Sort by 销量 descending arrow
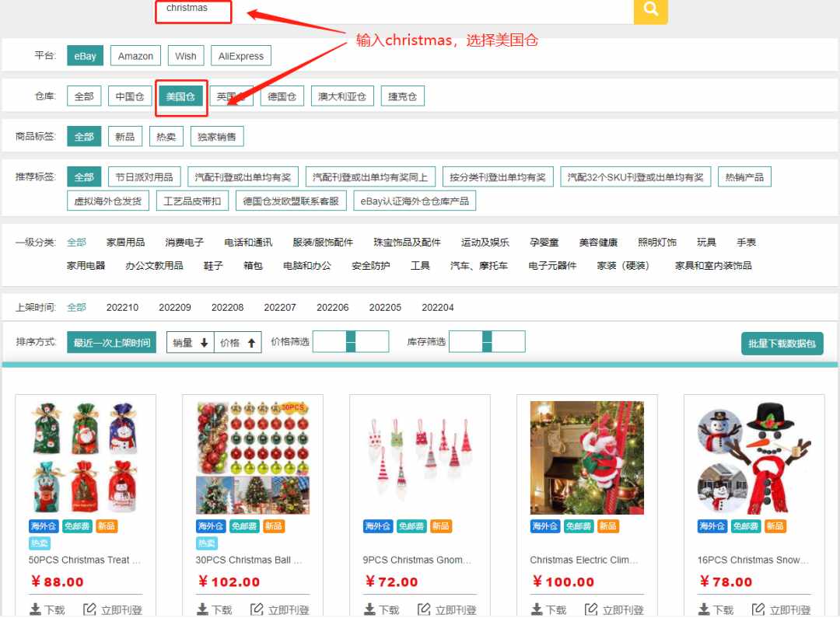 click(x=191, y=343)
